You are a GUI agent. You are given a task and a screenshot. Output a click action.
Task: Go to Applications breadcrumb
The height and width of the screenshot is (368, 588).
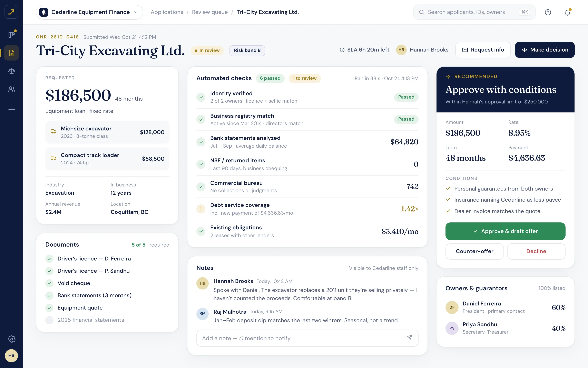(167, 12)
